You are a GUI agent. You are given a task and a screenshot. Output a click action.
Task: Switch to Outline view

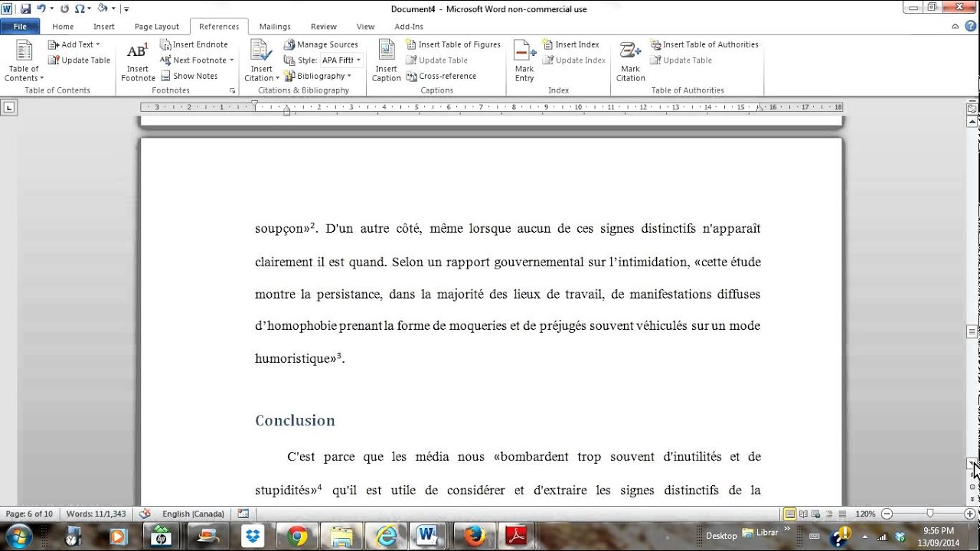tap(831, 514)
